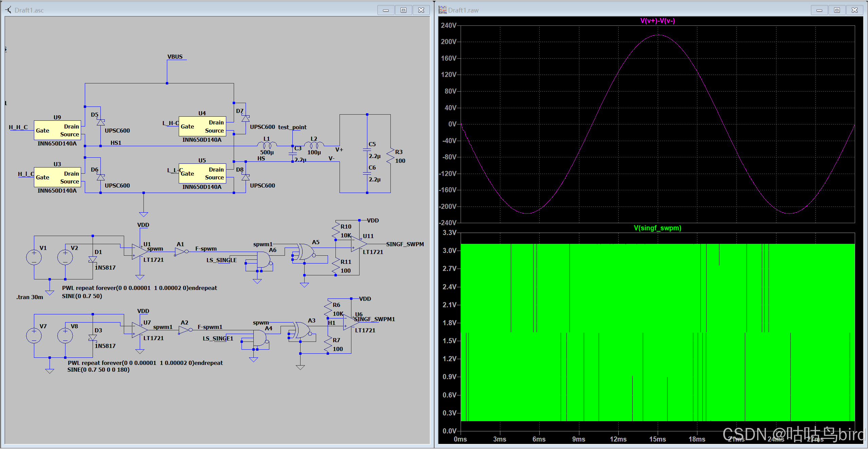Maximize the Draft1.asc schematic window

click(403, 10)
